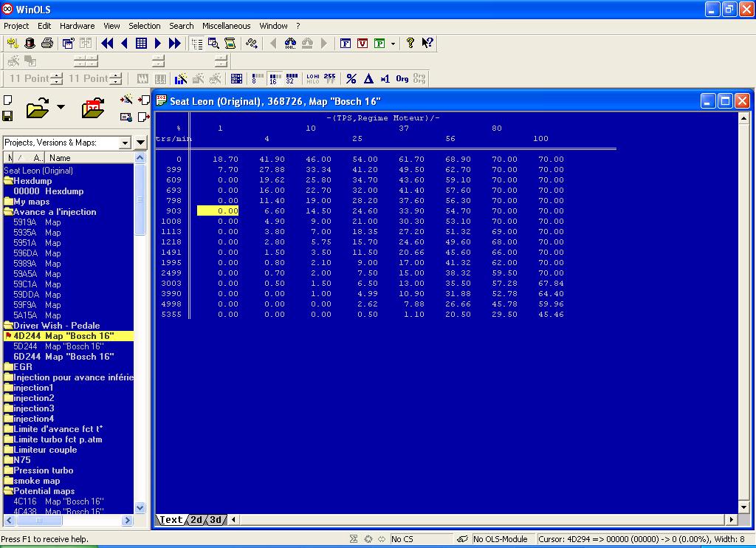Switch display to 32 bit values
This screenshot has width=756, height=548.
[292, 78]
